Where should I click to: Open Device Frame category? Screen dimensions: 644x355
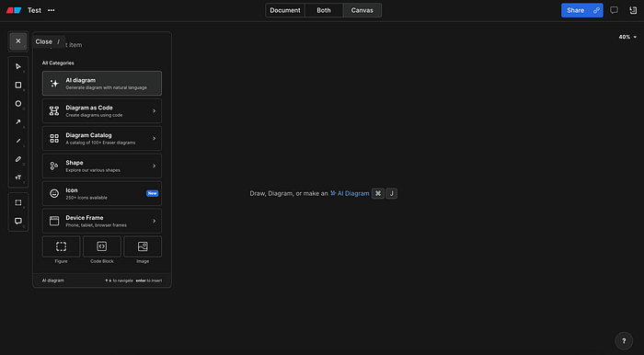pyautogui.click(x=102, y=221)
